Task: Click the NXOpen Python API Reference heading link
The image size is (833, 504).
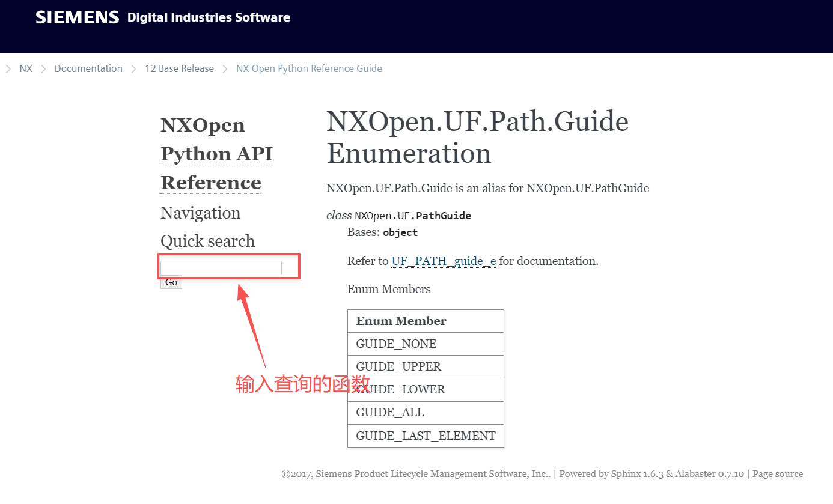Action: 216,153
